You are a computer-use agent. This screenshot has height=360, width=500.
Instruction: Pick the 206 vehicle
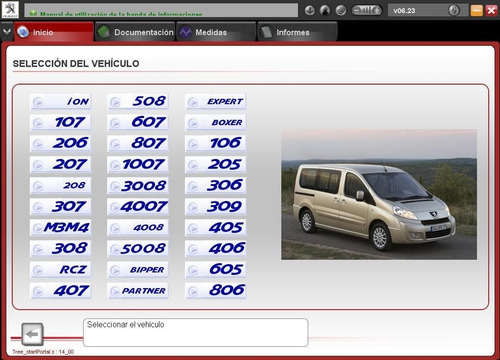(x=60, y=144)
